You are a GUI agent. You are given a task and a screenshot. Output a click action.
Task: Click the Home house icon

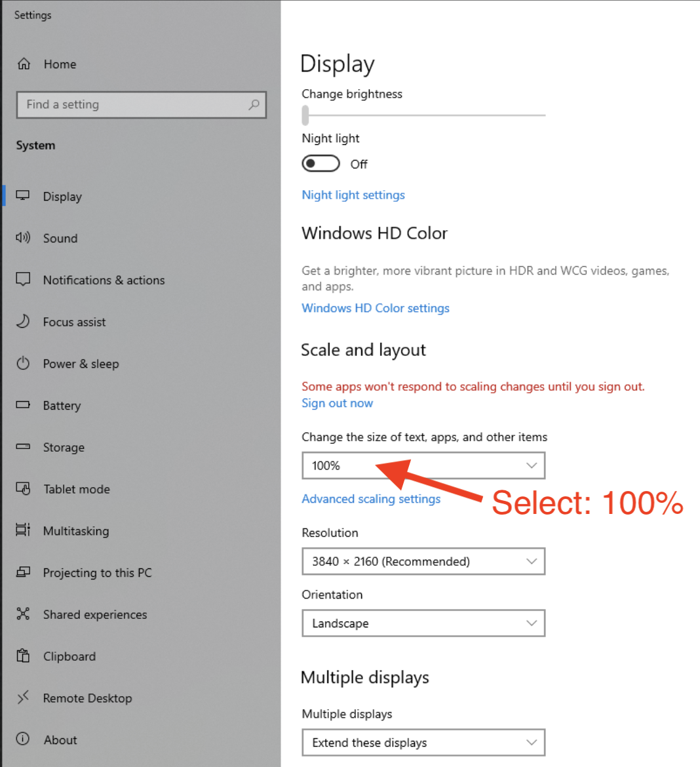click(x=24, y=64)
